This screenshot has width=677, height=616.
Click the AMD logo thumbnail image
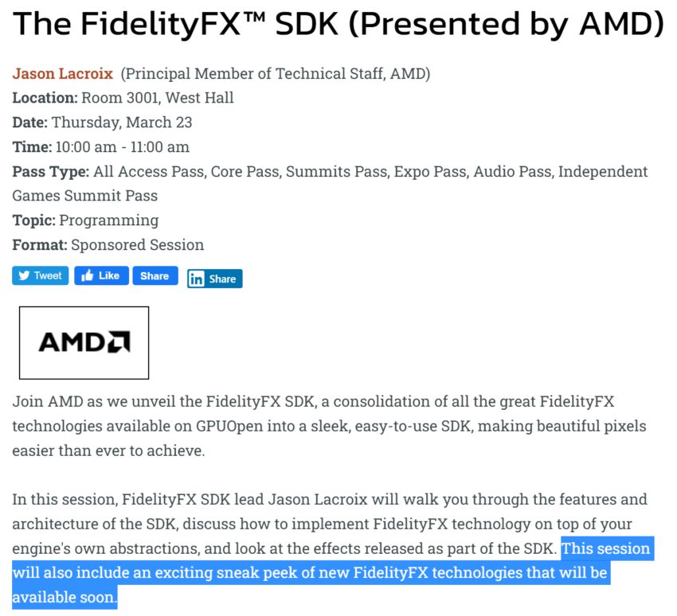tap(84, 342)
